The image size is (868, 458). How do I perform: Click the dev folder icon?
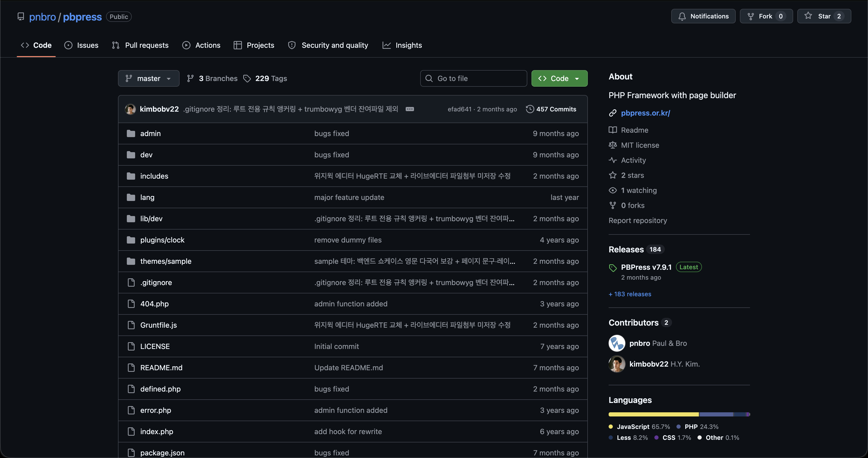tap(131, 155)
